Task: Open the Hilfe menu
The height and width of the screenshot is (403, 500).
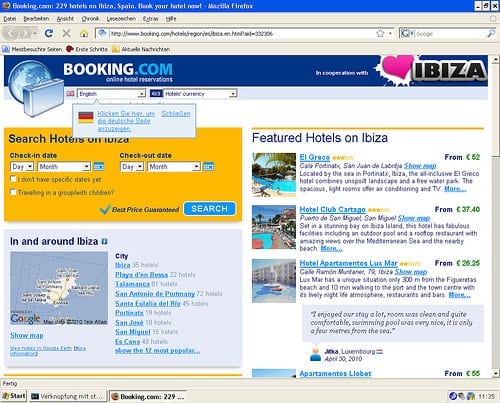Action: click(171, 19)
